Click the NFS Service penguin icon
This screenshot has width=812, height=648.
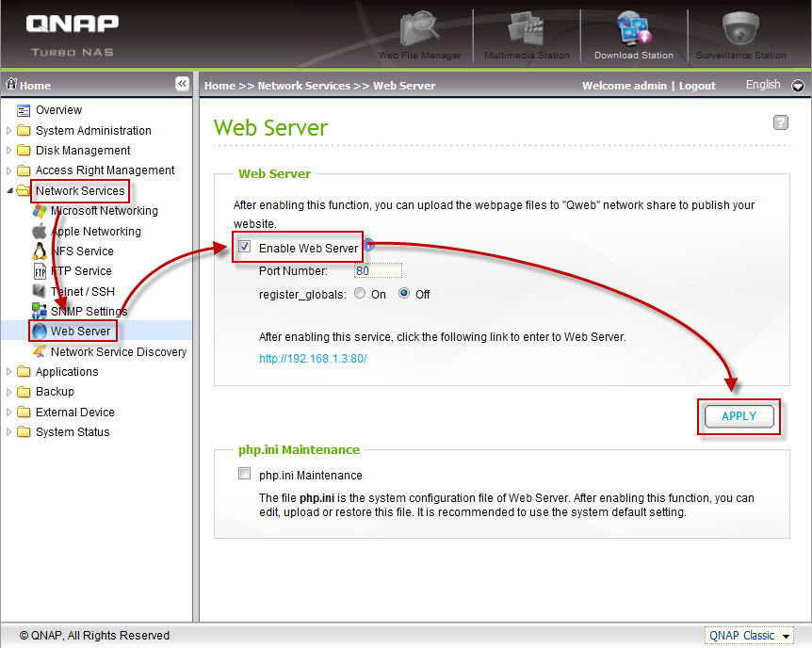(40, 251)
